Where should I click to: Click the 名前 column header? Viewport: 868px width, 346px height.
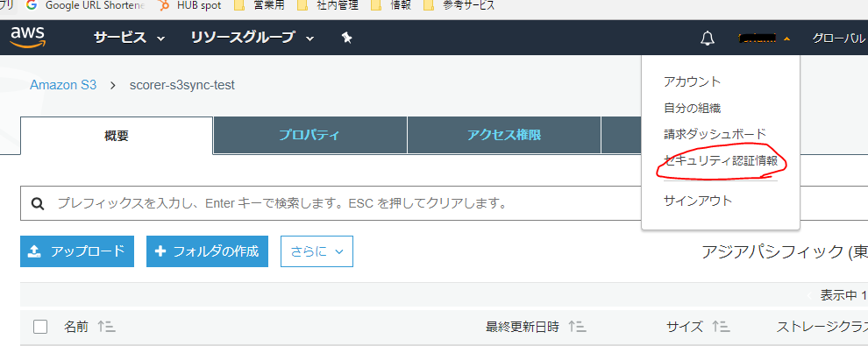(75, 327)
